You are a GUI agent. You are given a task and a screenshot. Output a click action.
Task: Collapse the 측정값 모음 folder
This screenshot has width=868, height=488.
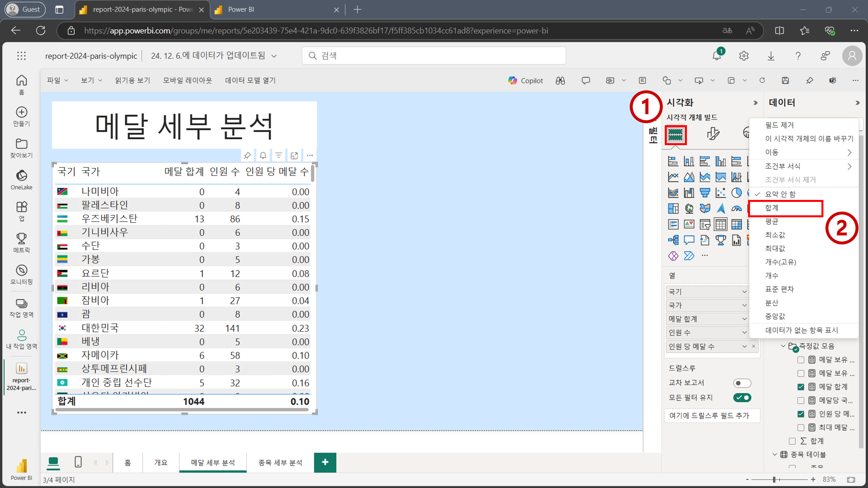[x=783, y=346]
